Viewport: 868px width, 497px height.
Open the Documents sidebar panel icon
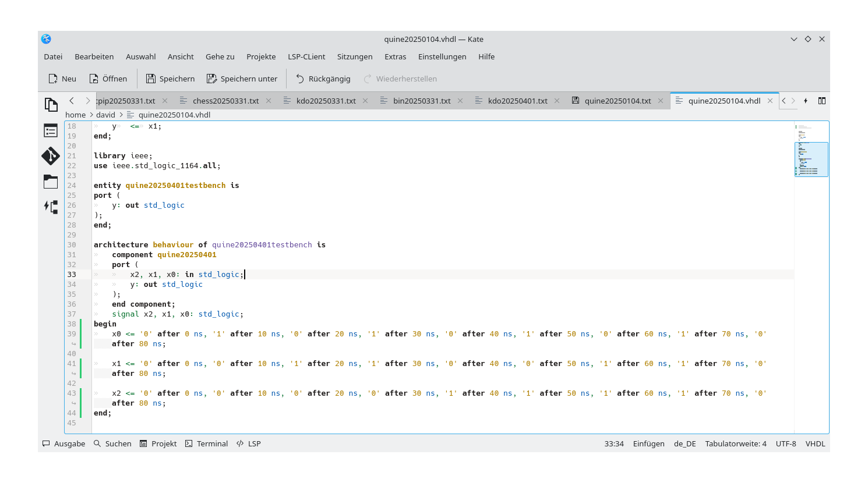coord(51,105)
